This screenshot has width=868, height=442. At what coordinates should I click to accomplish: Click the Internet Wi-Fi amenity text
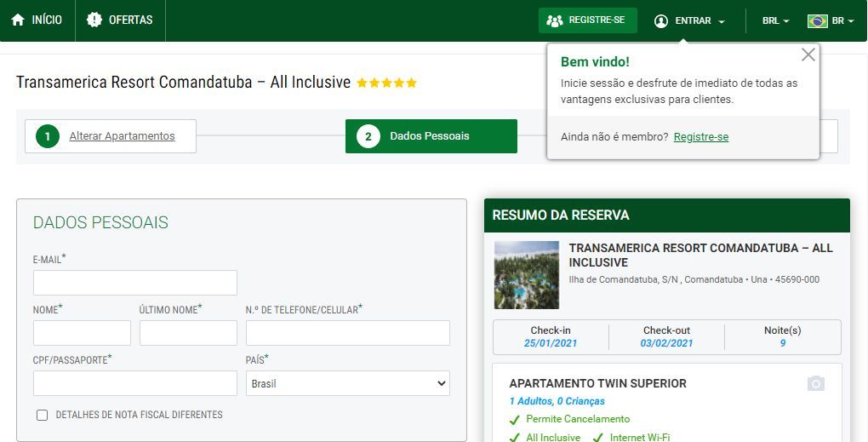click(x=640, y=437)
